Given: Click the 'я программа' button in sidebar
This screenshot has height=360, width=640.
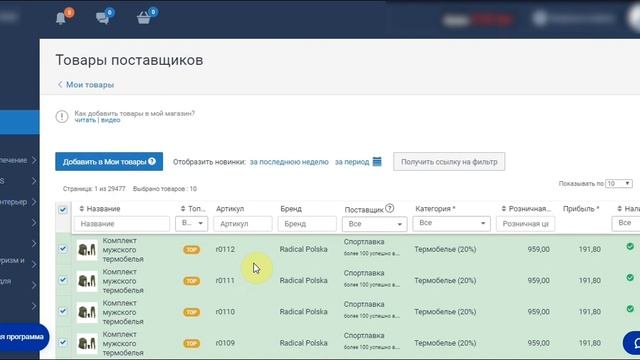Looking at the screenshot, I should tap(23, 337).
